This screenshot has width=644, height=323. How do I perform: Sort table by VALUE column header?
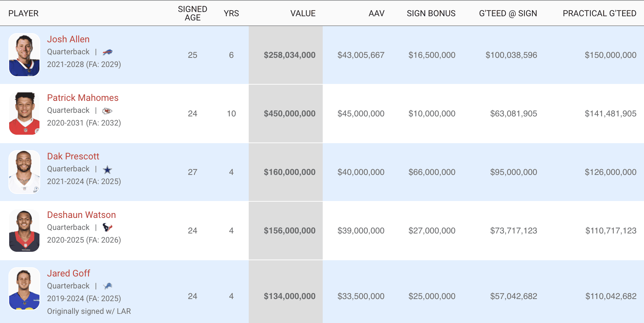coord(303,13)
